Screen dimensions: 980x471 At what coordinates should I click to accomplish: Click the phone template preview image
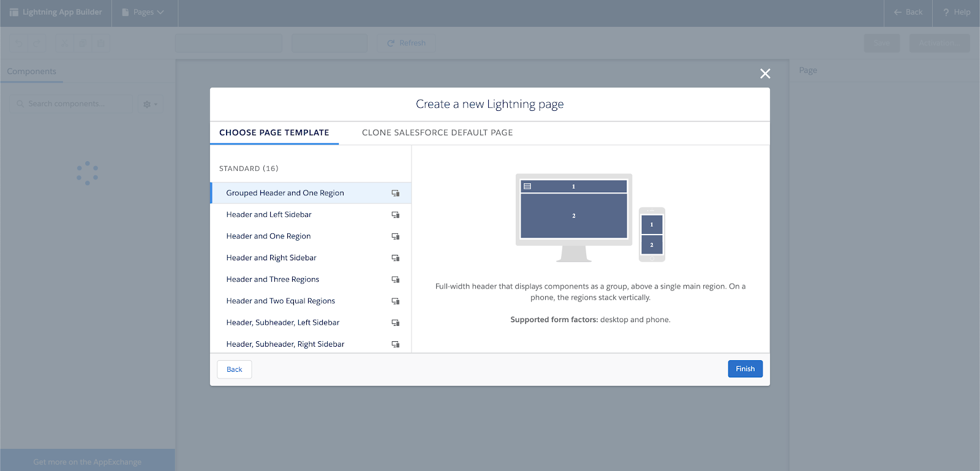652,235
